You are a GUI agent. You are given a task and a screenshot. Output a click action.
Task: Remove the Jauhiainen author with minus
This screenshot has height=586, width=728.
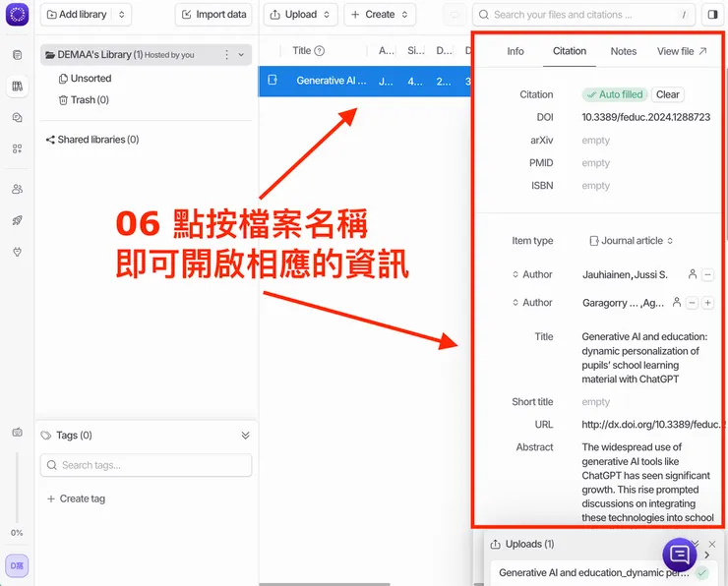[x=707, y=274]
